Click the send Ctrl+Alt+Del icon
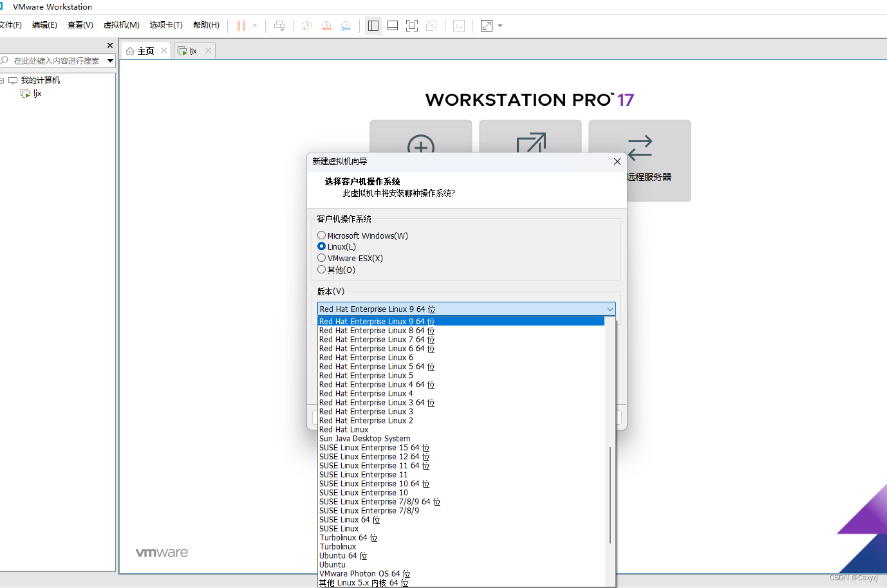The width and height of the screenshot is (887, 588). (x=279, y=26)
